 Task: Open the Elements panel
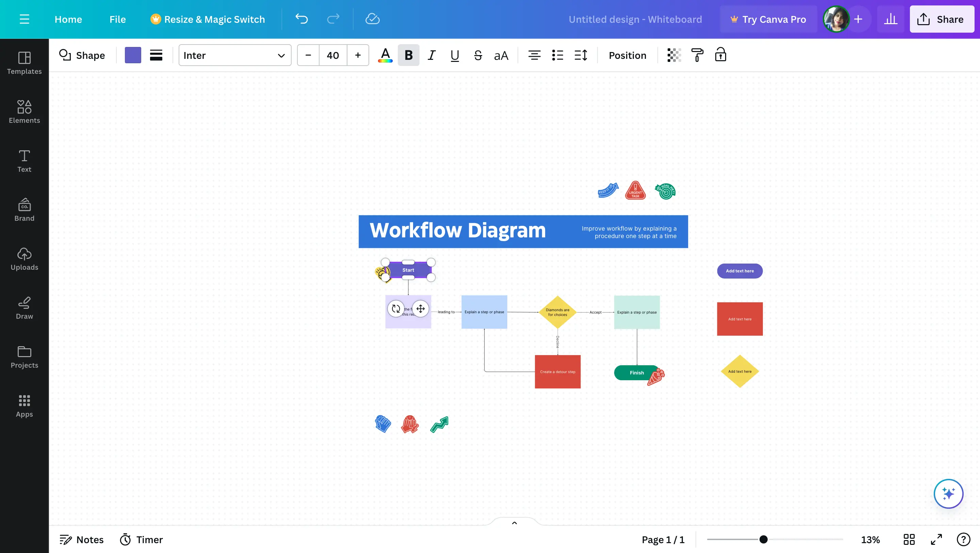click(x=24, y=112)
